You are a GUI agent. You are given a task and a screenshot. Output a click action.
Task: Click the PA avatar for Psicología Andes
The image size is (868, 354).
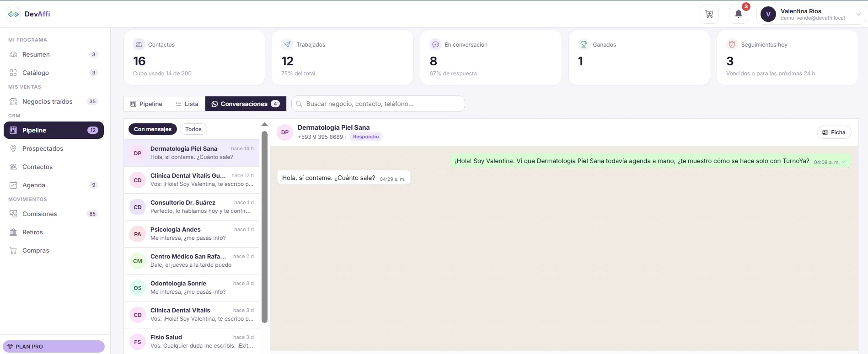[138, 234]
